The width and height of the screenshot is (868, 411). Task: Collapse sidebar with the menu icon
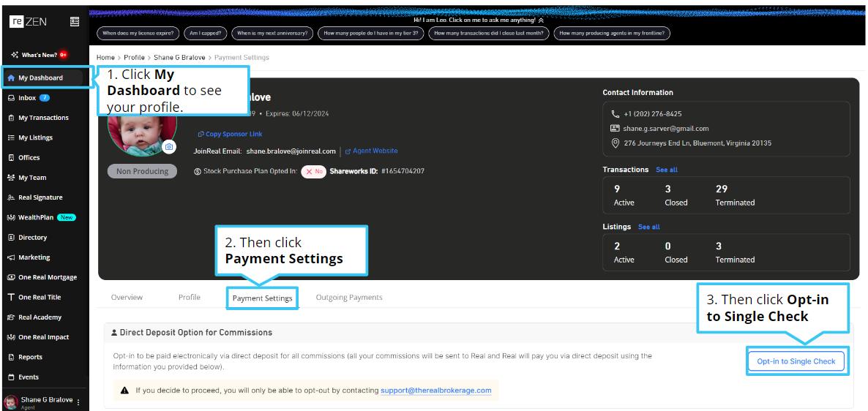75,21
